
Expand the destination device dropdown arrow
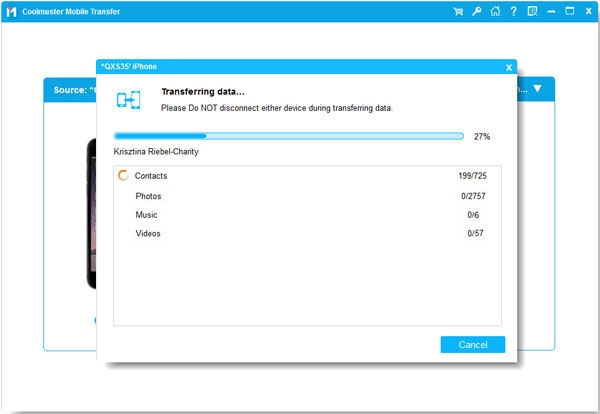tap(537, 89)
